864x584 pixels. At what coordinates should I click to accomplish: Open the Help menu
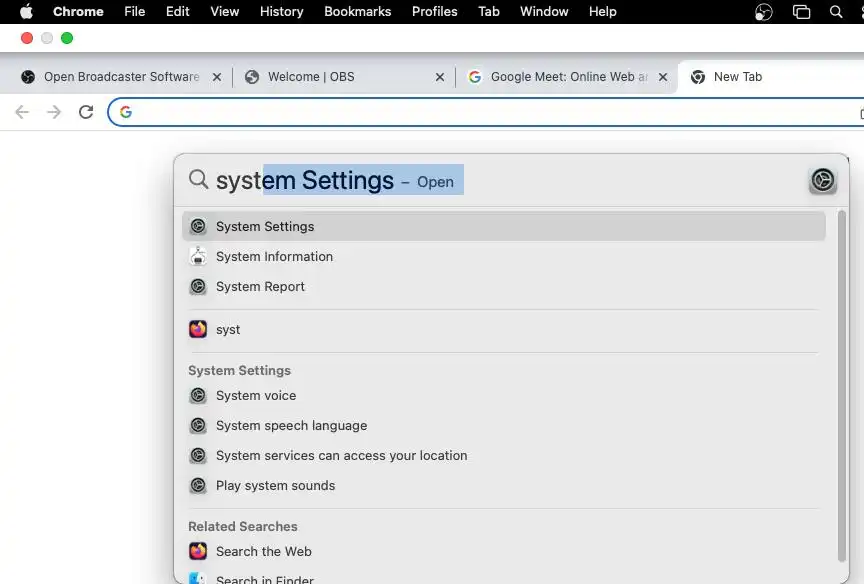pyautogui.click(x=602, y=12)
